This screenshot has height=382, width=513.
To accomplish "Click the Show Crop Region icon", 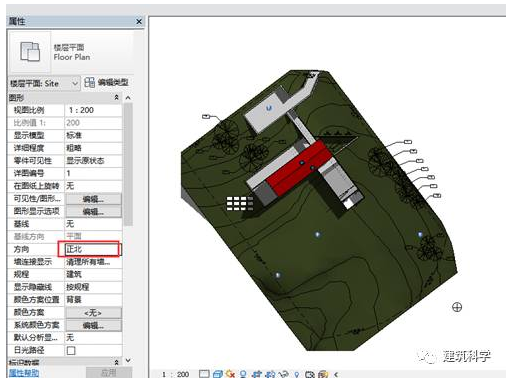I will point(270,374).
